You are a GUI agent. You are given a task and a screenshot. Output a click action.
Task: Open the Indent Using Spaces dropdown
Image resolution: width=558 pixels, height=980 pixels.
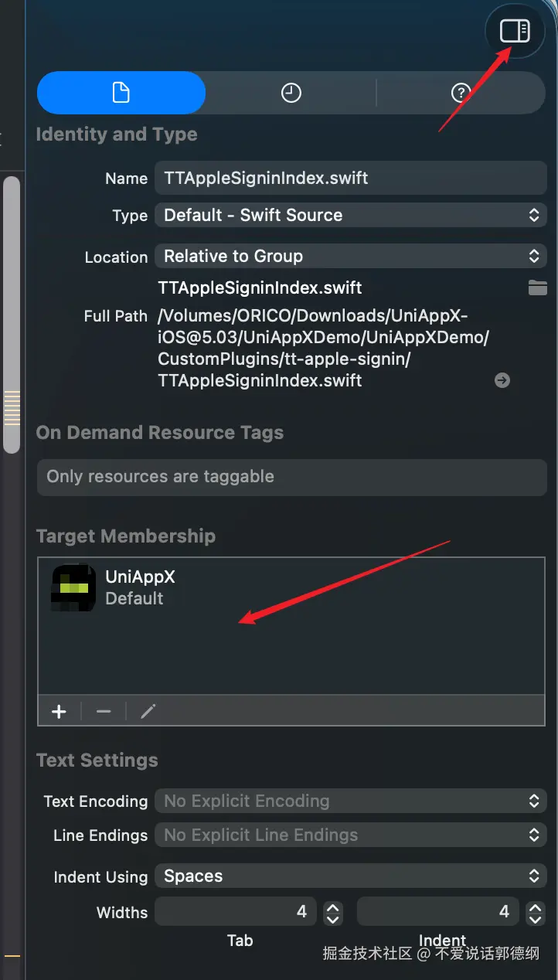(x=350, y=876)
